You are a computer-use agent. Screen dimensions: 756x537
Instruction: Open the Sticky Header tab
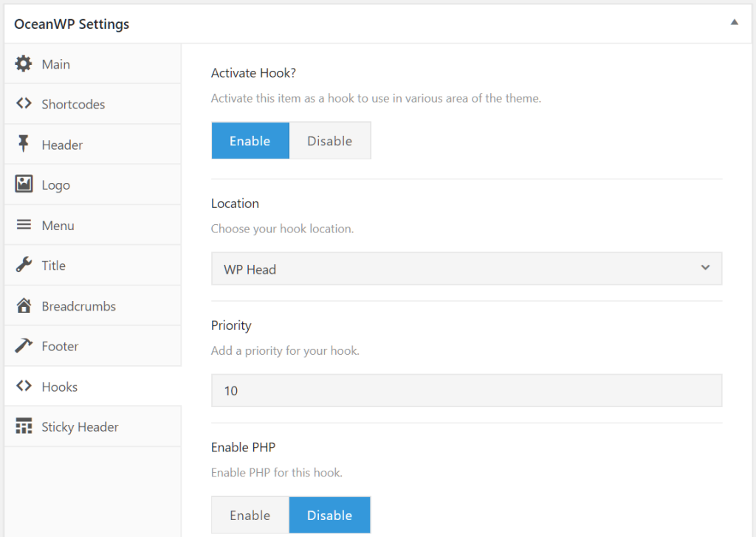pos(80,426)
